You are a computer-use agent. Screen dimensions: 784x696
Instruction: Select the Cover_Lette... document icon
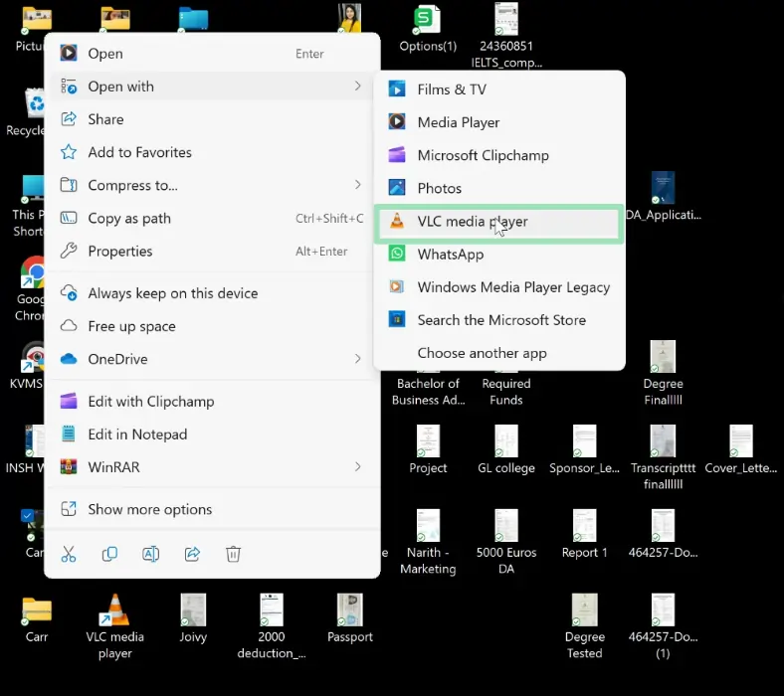741,441
